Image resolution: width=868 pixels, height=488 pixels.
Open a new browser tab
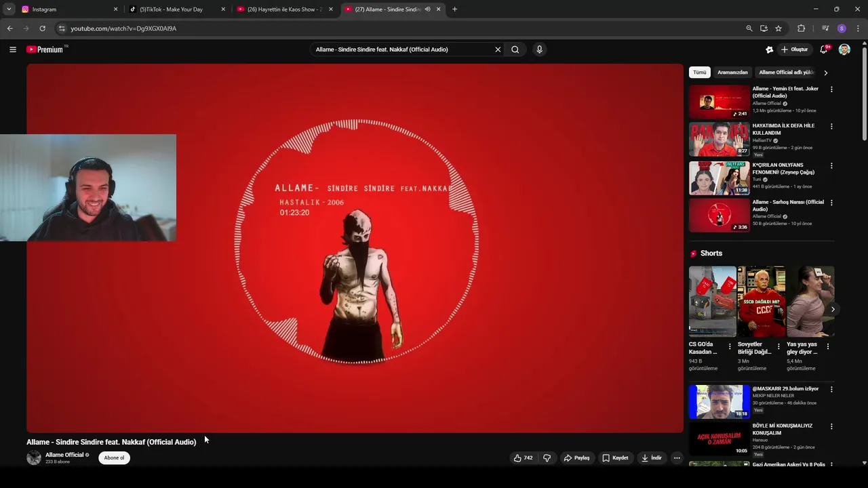(x=454, y=9)
